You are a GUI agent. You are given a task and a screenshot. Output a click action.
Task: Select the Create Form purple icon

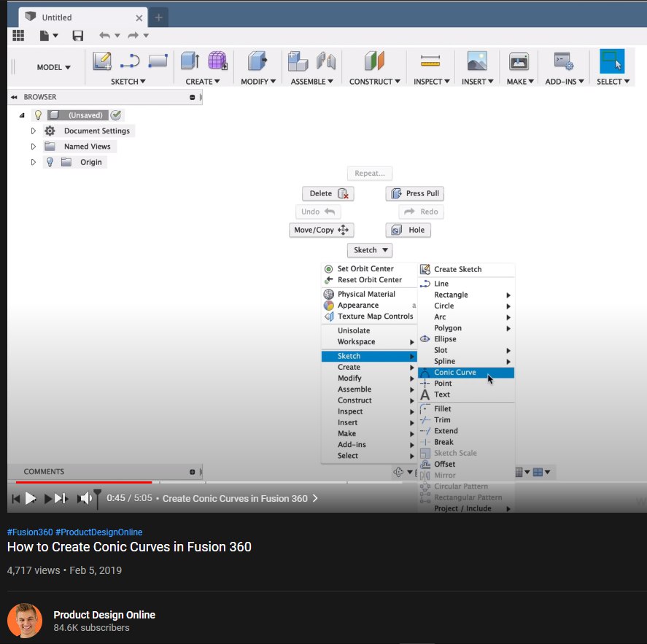[217, 61]
